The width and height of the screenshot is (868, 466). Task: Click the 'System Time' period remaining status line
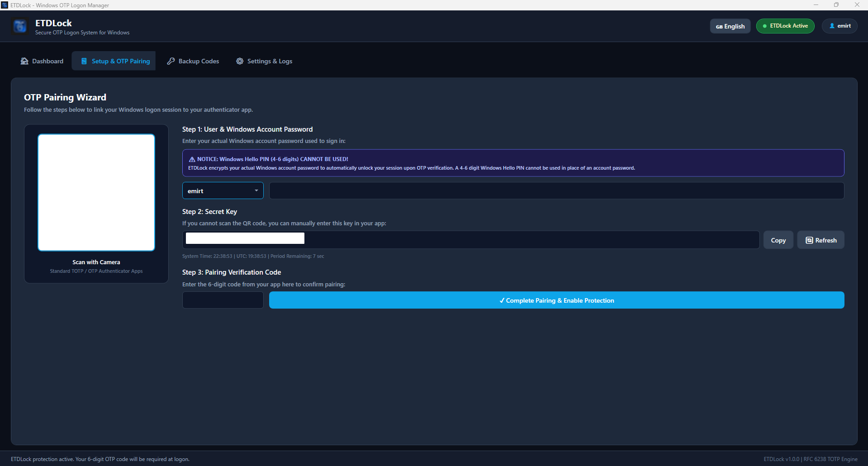tap(253, 256)
